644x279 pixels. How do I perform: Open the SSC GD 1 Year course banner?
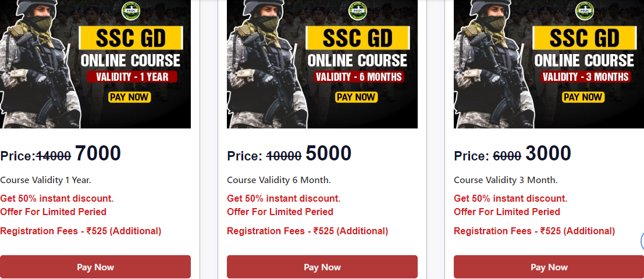pyautogui.click(x=95, y=64)
